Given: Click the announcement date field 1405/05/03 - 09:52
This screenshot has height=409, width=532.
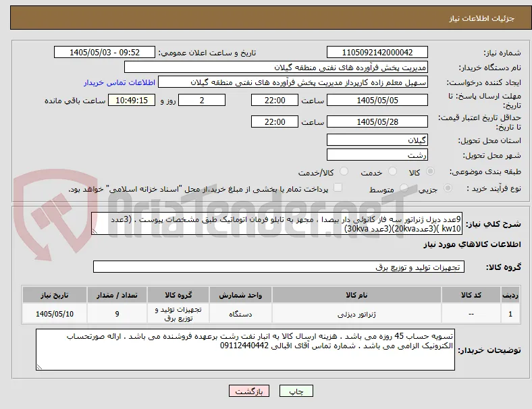Looking at the screenshot, I should 105,52.
